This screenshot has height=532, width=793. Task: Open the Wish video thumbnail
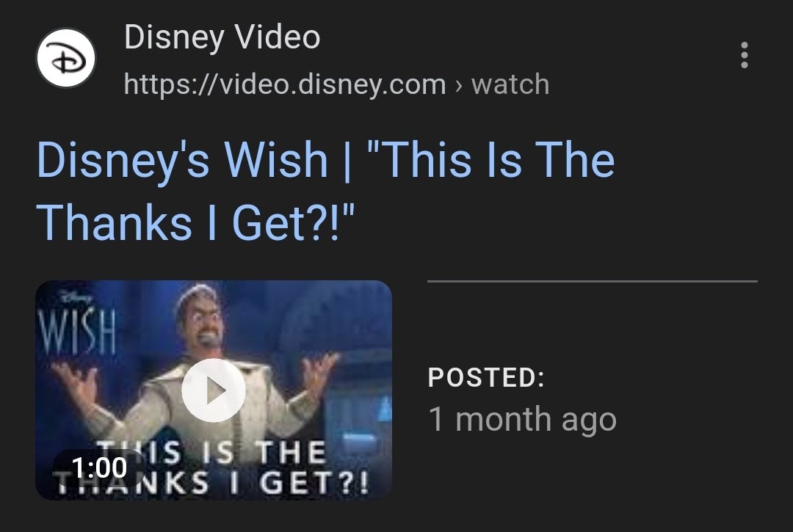click(x=214, y=390)
